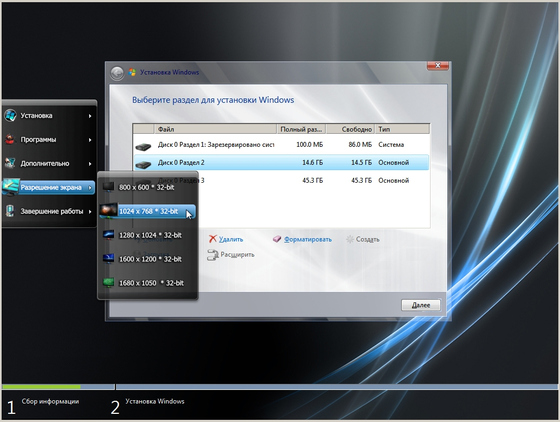
Task: Click the Тип column header
Action: [x=402, y=129]
